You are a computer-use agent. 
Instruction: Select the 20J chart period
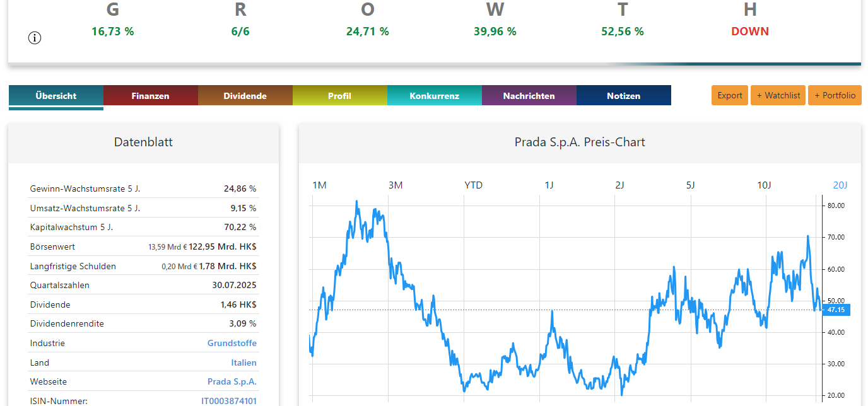tap(840, 185)
